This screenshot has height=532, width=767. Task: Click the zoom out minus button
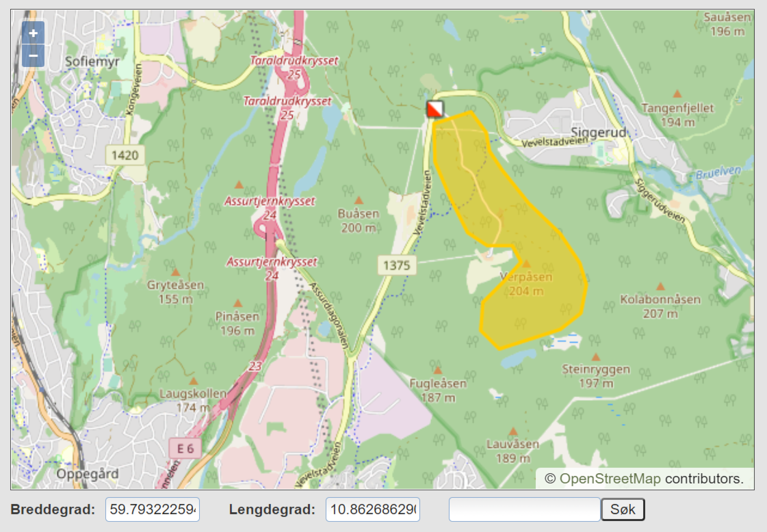(33, 55)
